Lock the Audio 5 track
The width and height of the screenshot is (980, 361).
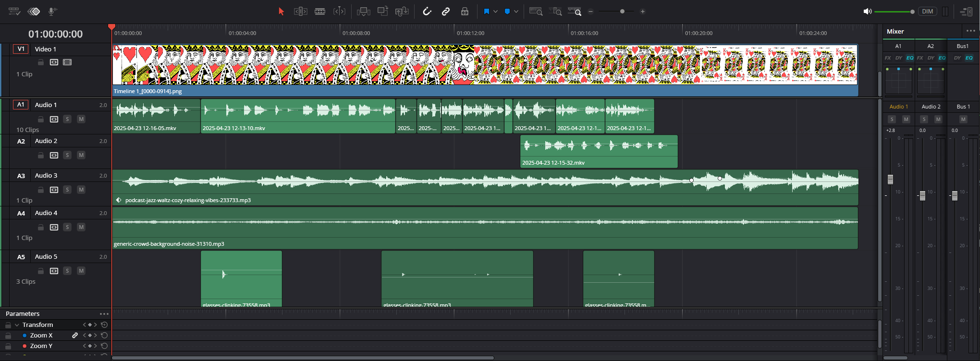point(41,271)
